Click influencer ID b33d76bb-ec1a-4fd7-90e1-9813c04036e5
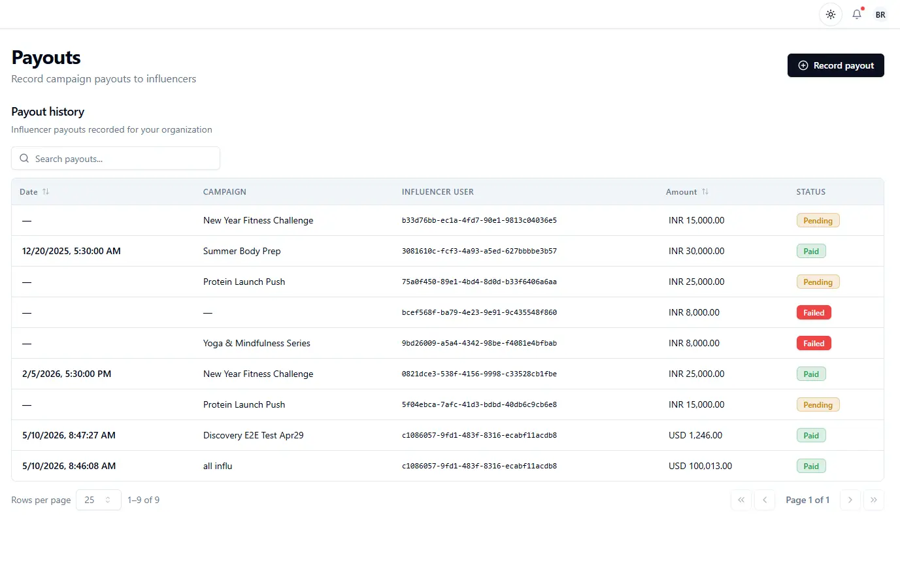Viewport: 900px width, 588px height. coord(479,220)
